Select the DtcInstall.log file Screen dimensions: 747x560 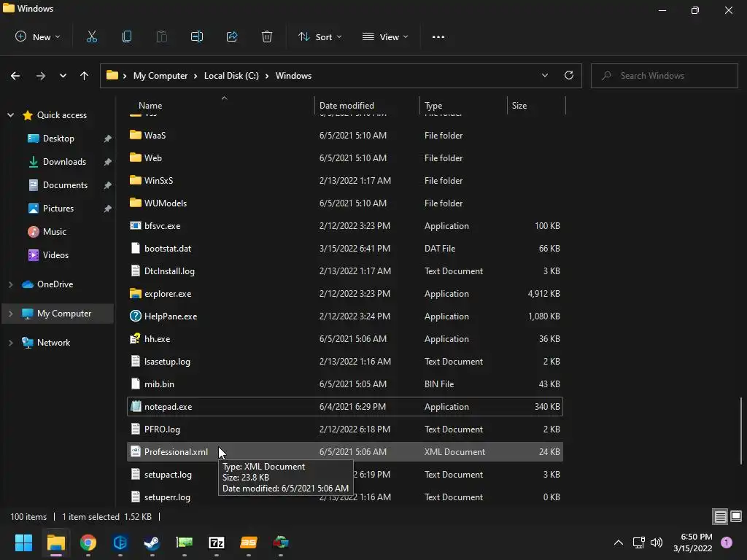pyautogui.click(x=345, y=271)
